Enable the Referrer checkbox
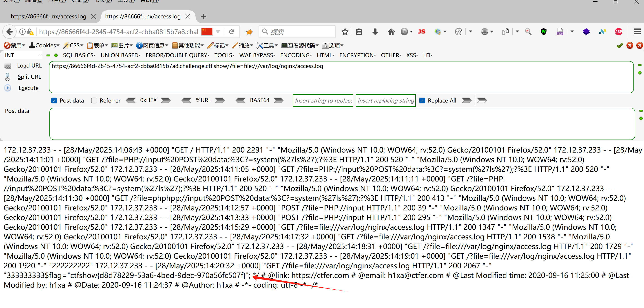This screenshot has width=644, height=308. point(94,100)
